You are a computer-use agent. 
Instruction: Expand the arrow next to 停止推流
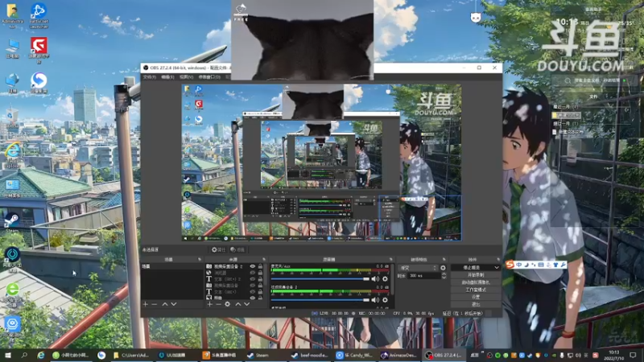(x=496, y=268)
